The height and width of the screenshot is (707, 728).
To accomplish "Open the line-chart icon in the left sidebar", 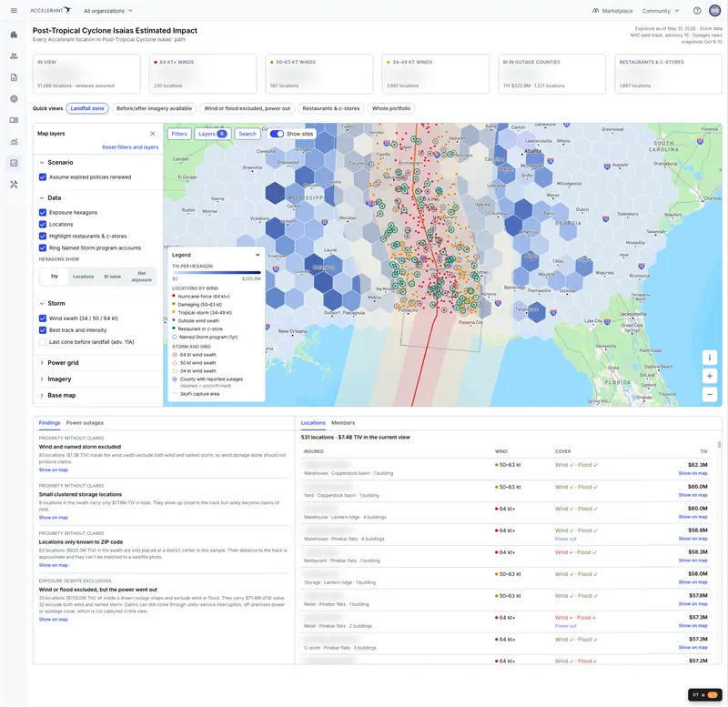I will [x=14, y=142].
